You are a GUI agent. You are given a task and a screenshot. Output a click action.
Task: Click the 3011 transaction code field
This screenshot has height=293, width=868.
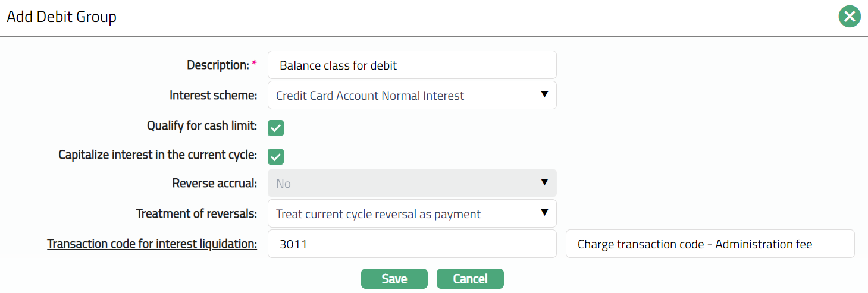click(412, 244)
